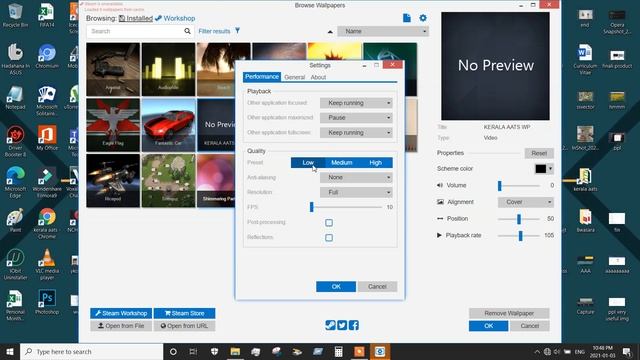The height and width of the screenshot is (360, 640).
Task: Open File Explorer from taskbar
Action: [x=235, y=351]
